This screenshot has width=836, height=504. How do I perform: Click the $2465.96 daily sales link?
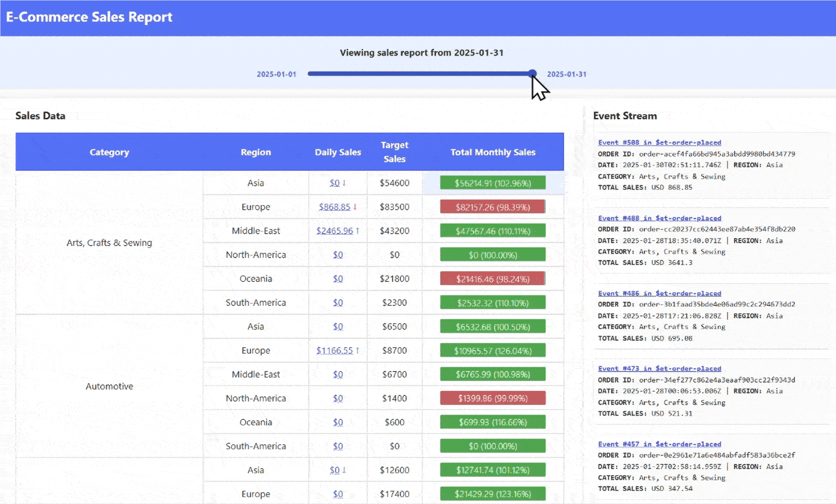point(334,231)
